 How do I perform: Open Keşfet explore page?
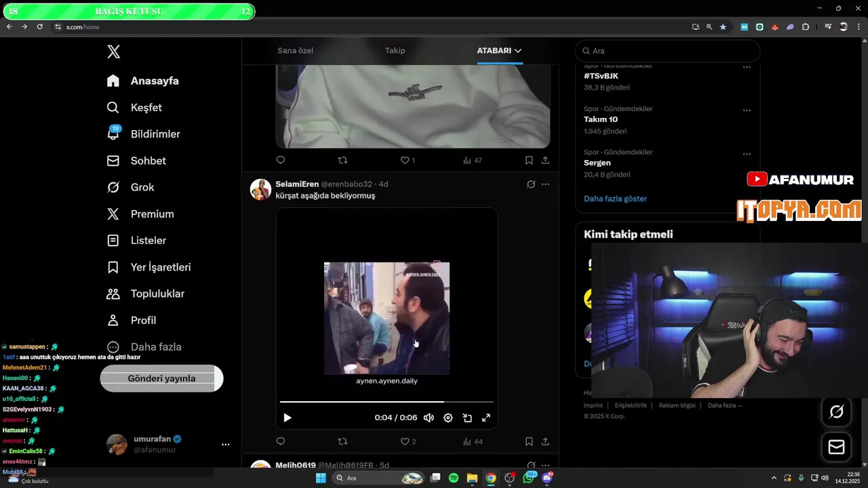pyautogui.click(x=134, y=107)
